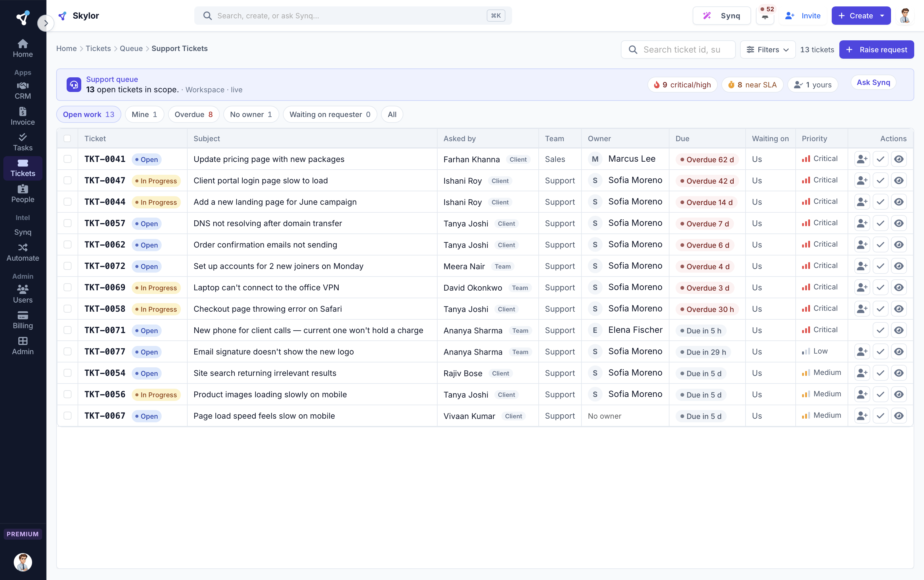This screenshot has height=580, width=924.
Task: Filter by 8 near SLA chip
Action: pos(752,85)
